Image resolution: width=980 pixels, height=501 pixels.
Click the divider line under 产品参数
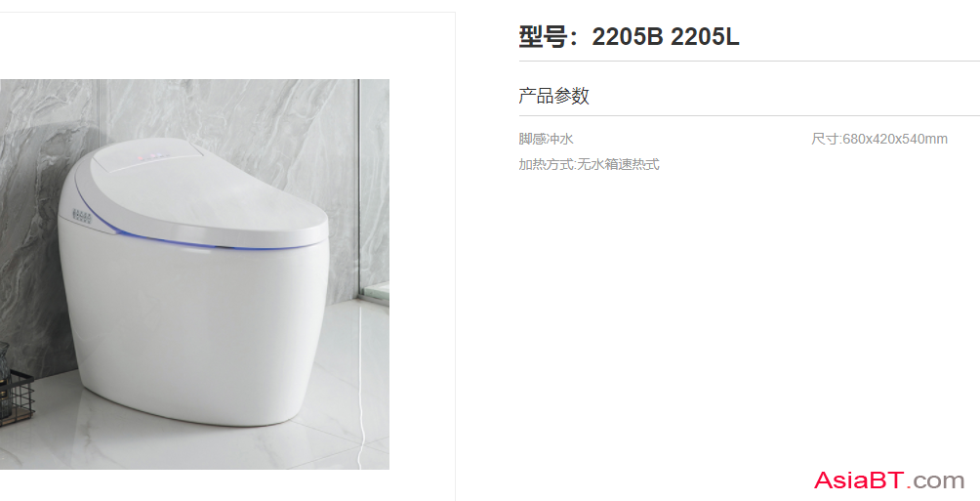point(749,115)
